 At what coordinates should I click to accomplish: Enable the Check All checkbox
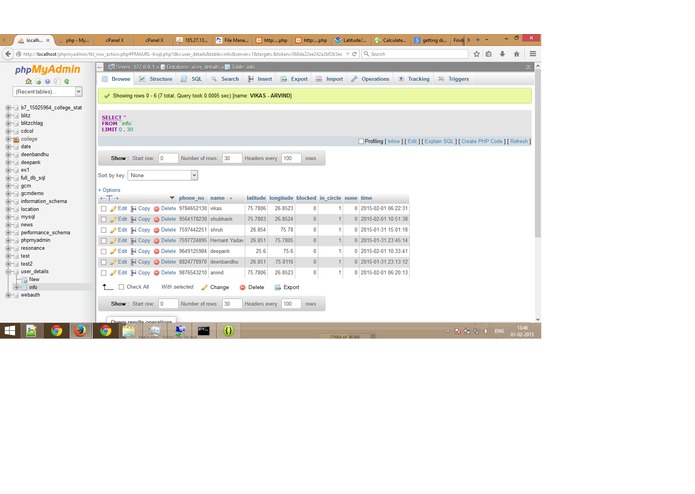point(121,287)
